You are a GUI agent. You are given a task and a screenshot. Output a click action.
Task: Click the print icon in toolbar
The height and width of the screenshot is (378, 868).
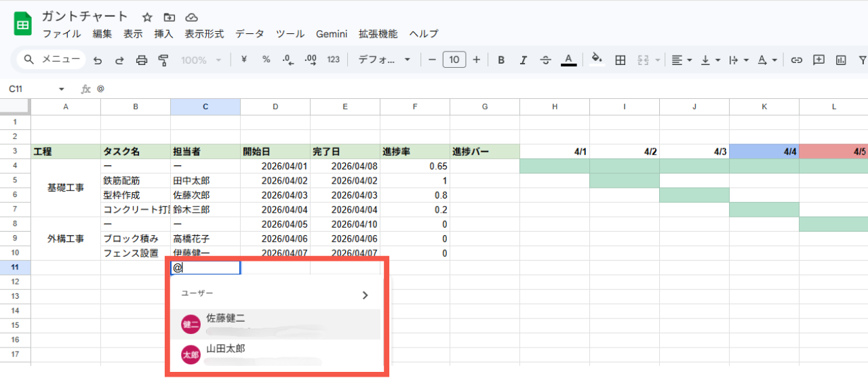(x=142, y=60)
